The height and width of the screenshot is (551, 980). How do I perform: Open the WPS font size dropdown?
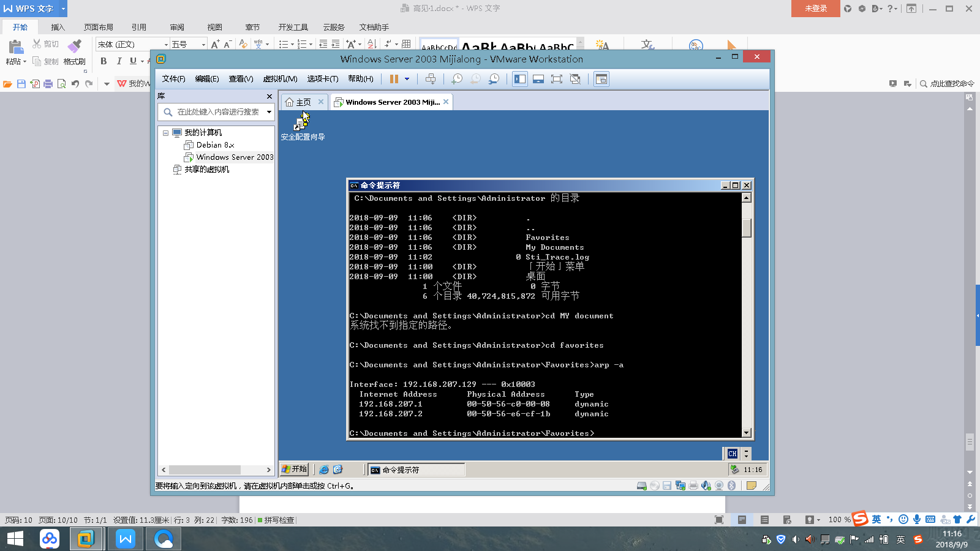[x=204, y=45]
